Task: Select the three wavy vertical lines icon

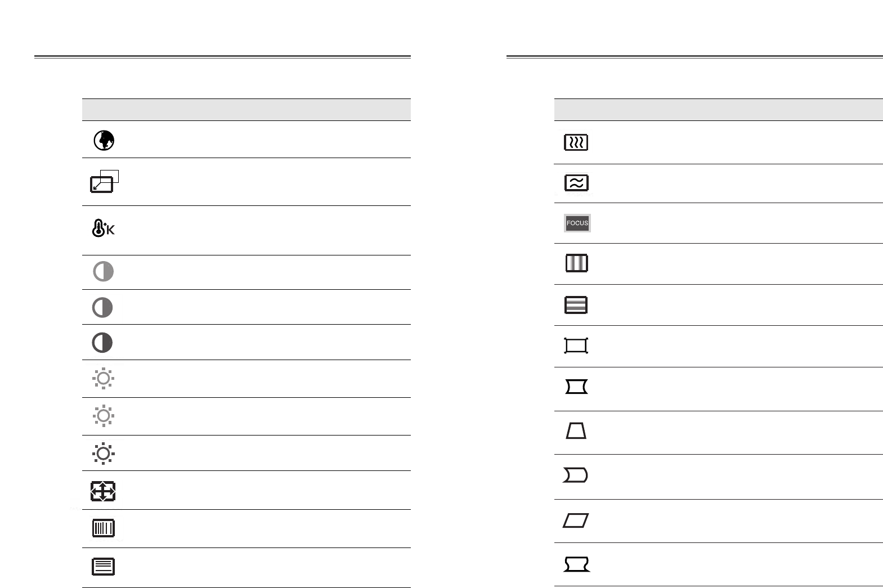Action: click(576, 142)
